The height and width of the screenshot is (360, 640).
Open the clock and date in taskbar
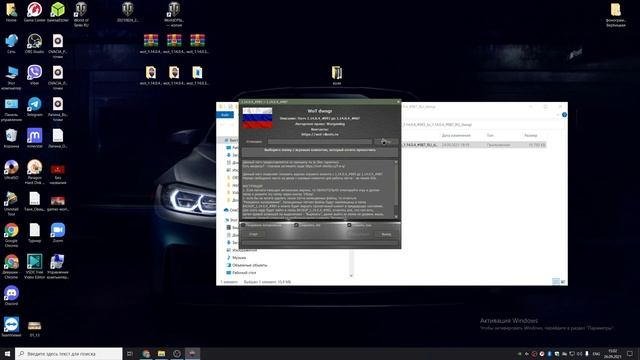click(613, 353)
